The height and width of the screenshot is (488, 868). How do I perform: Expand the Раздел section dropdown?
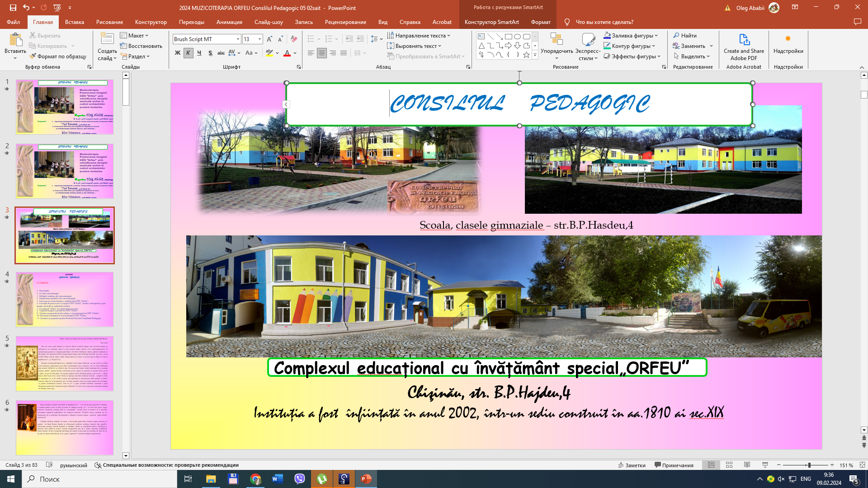pyautogui.click(x=135, y=56)
